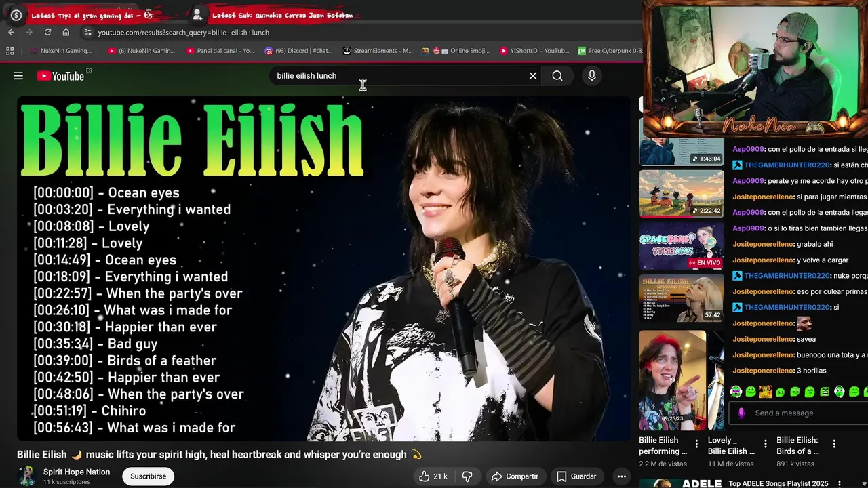This screenshot has width=868, height=488.
Task: Save the video with Guardar
Action: [x=576, y=476]
